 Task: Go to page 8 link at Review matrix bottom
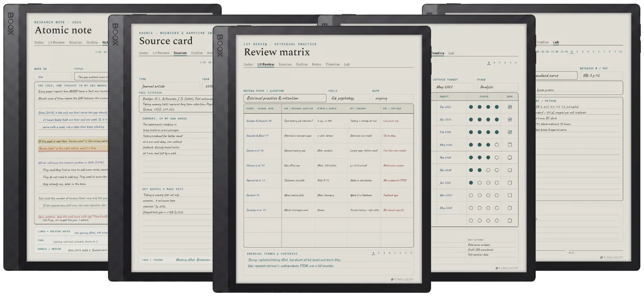tap(411, 253)
